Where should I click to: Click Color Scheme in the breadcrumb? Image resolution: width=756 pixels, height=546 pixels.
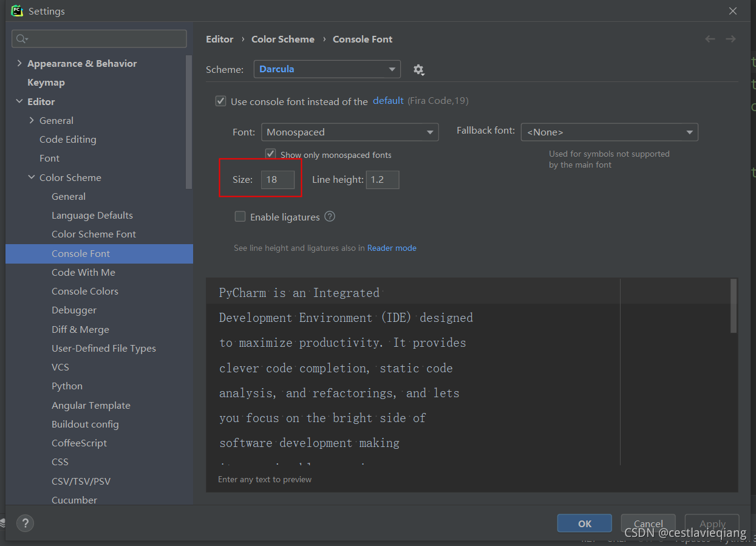283,39
